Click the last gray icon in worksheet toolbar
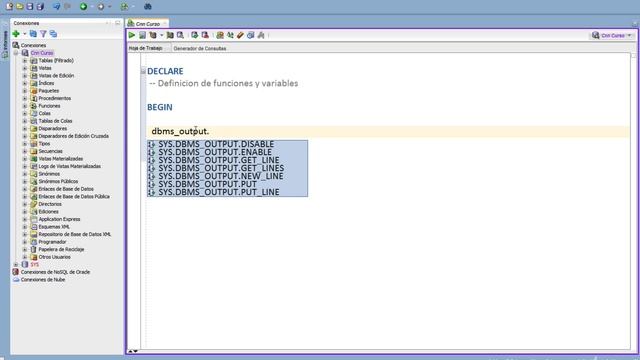 coord(261,36)
